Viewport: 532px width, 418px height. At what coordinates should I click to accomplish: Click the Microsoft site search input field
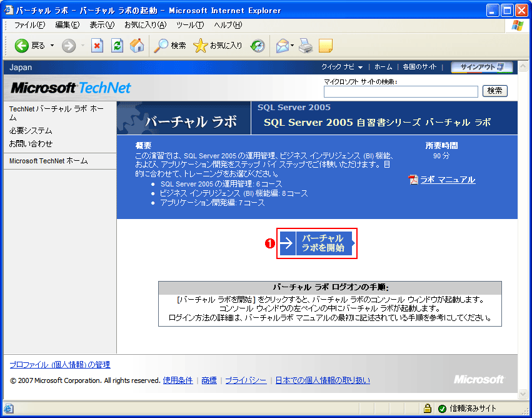click(x=400, y=91)
